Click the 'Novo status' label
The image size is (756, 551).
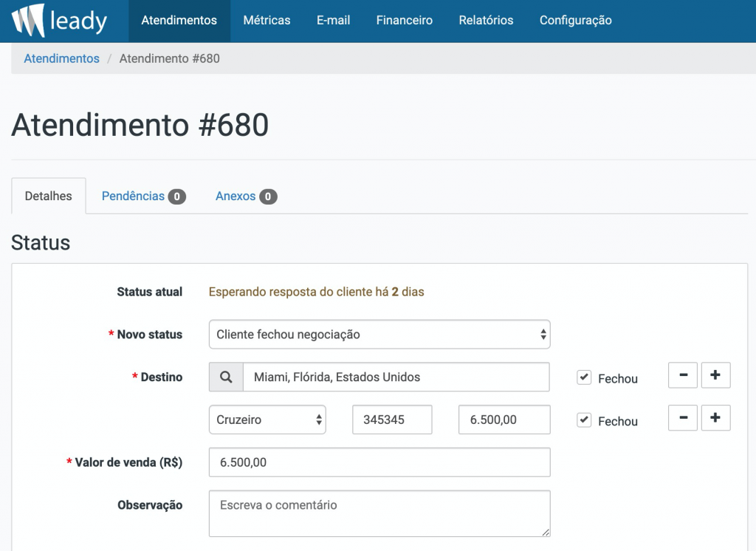(x=149, y=335)
